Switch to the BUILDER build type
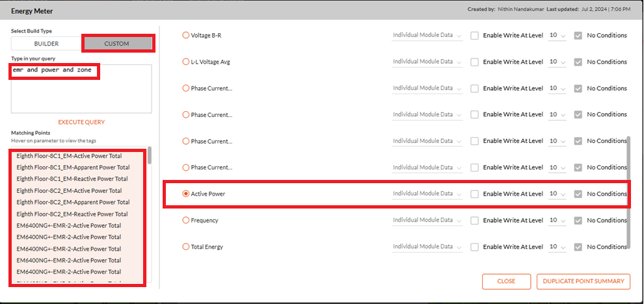644x304 pixels. pyautogui.click(x=46, y=44)
